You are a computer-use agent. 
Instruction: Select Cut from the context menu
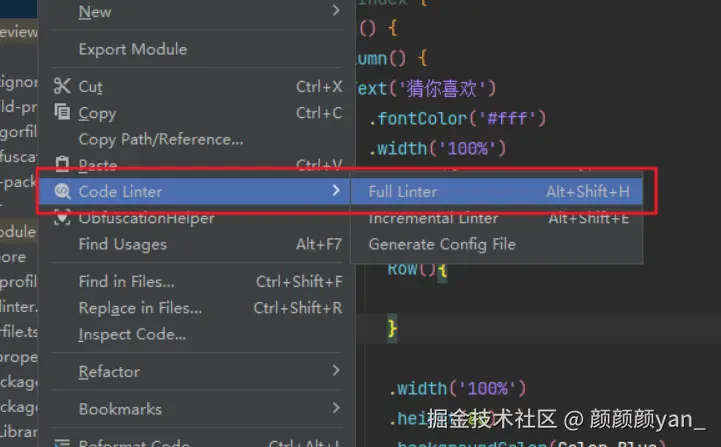(x=197, y=86)
